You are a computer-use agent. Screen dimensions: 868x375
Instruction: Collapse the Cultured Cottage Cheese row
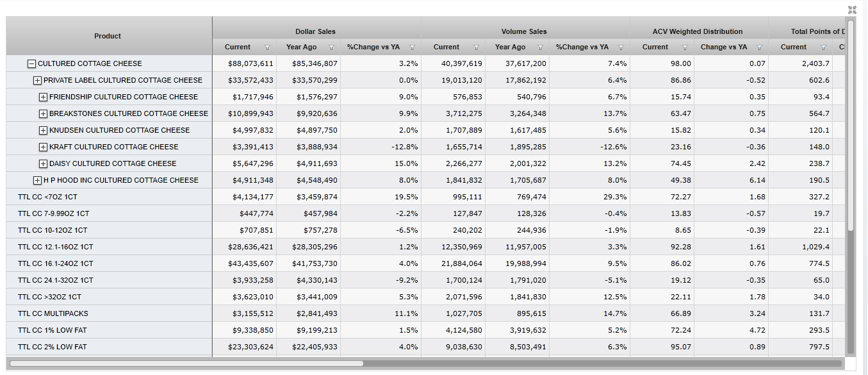31,64
